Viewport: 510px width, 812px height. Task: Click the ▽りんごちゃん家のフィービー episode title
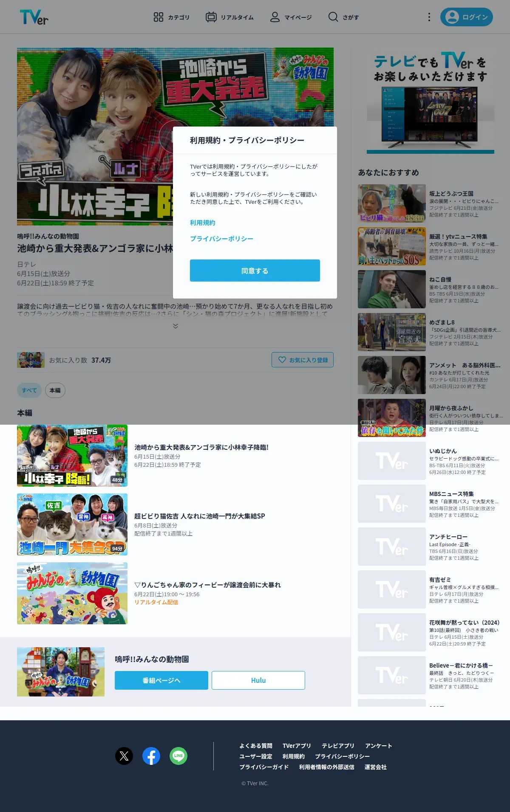coord(208,585)
